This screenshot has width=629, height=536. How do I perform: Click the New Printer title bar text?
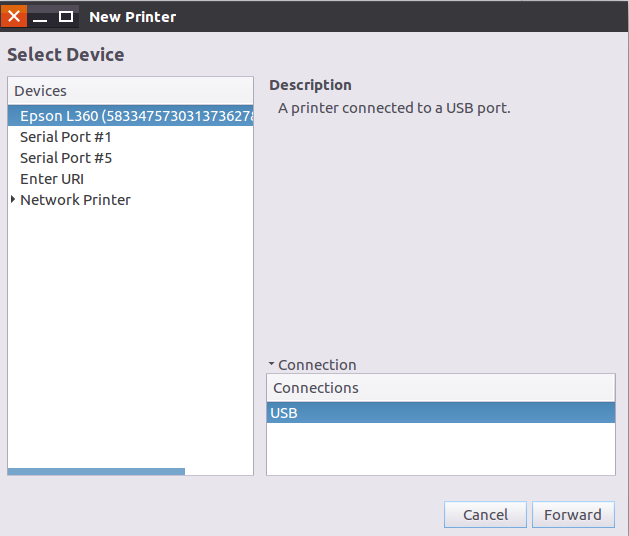(x=132, y=17)
